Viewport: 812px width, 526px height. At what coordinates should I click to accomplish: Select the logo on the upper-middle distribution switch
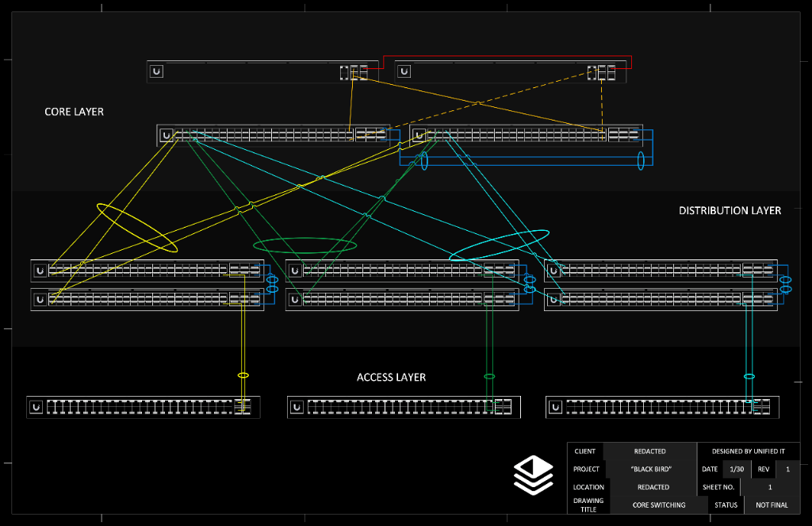[x=295, y=271]
